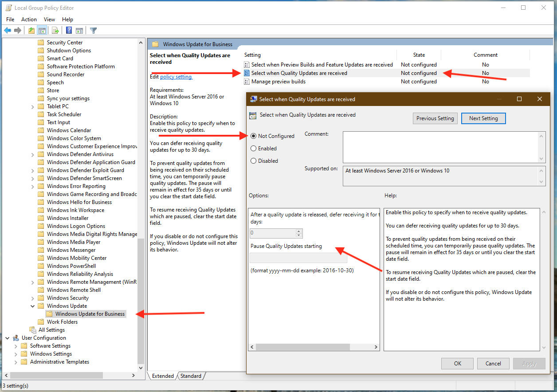The width and height of the screenshot is (557, 392).
Task: Collapse the Windows Update tree node
Action: 33,306
